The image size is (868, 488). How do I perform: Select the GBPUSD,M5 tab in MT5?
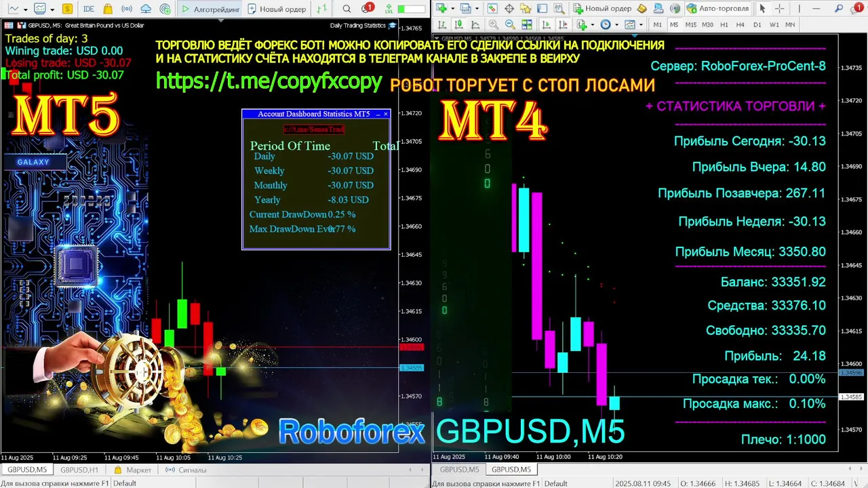pos(27,470)
